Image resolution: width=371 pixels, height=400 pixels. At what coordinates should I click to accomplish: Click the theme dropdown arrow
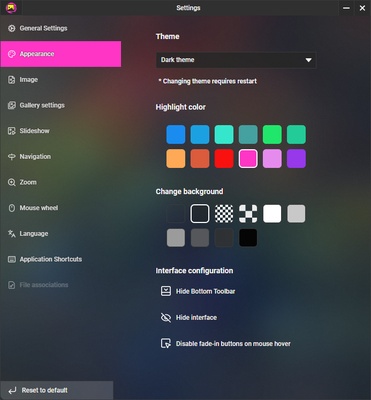[x=308, y=60]
